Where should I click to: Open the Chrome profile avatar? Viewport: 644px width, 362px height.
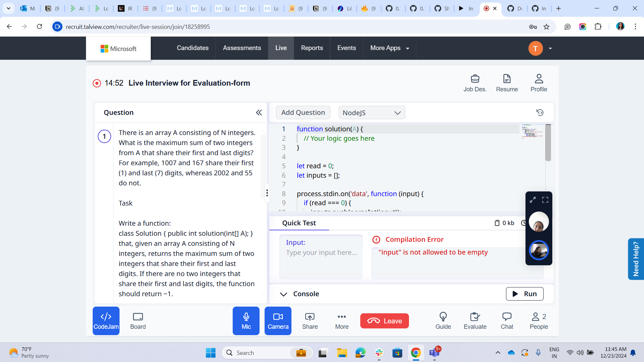[x=620, y=27]
